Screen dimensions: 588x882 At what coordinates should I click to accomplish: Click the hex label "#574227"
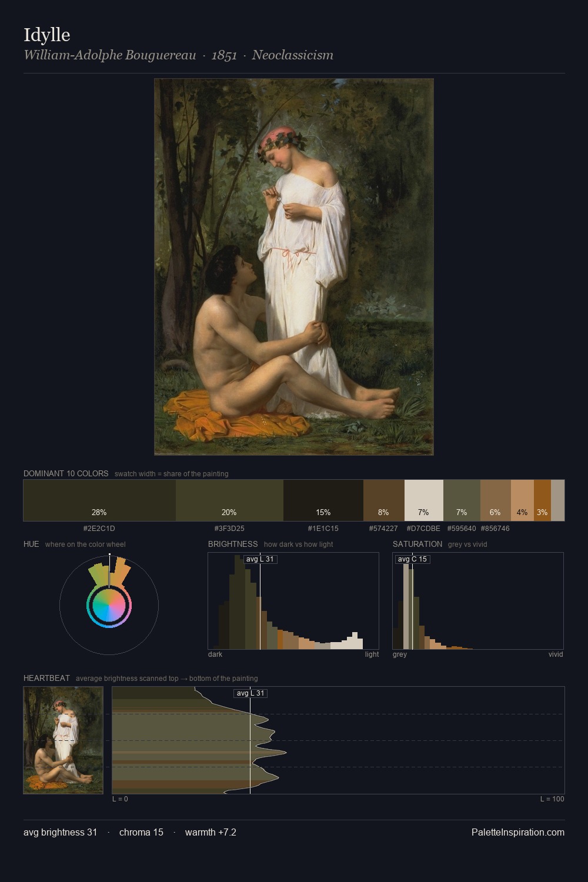click(384, 529)
